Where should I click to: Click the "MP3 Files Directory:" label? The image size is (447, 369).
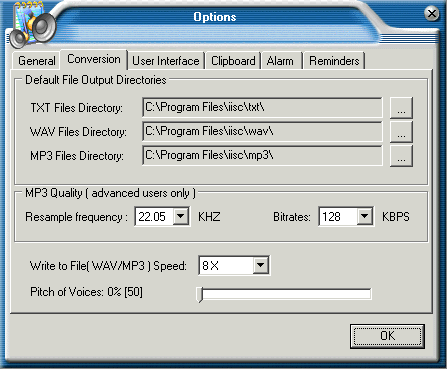77,156
